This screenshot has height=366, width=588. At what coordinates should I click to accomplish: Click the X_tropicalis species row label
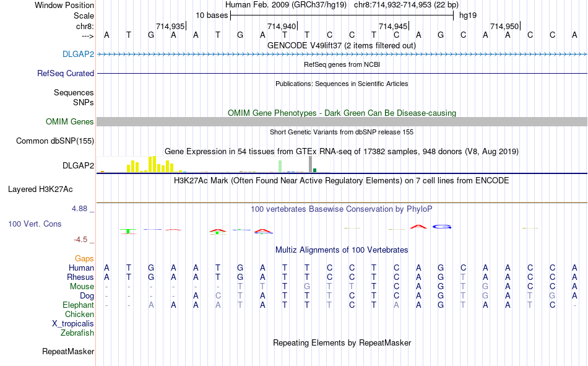coord(73,324)
